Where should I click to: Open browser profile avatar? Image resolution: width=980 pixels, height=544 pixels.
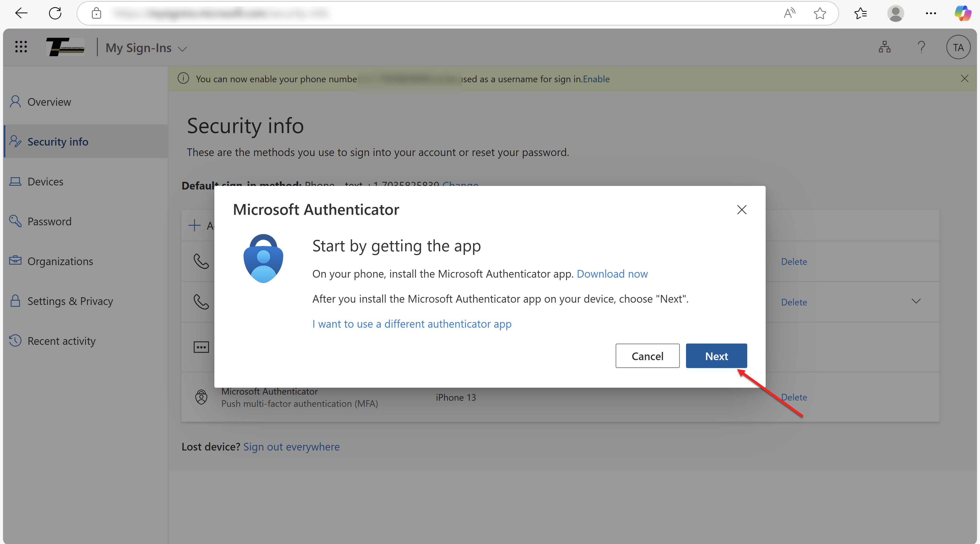pos(896,13)
